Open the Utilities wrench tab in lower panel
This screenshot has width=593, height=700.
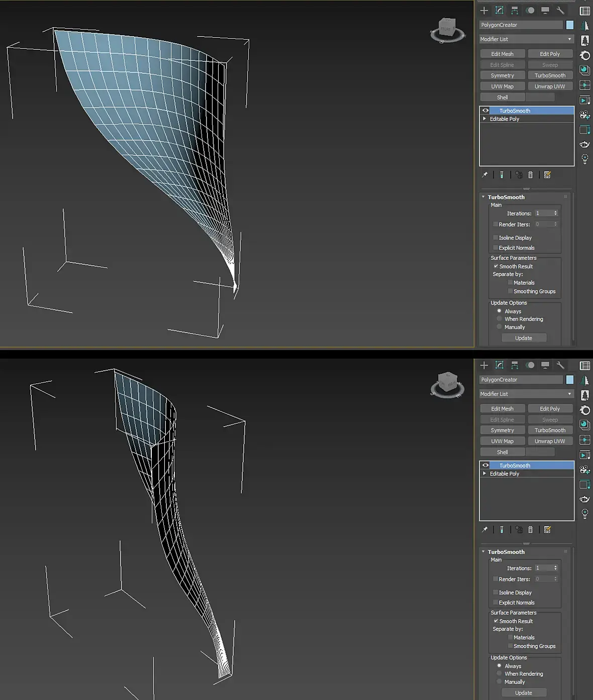(x=560, y=365)
